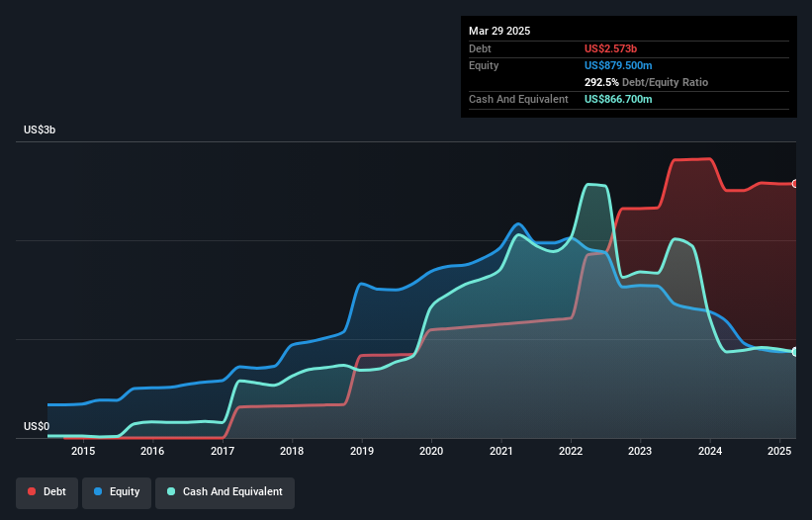This screenshot has height=520, width=812.
Task: Toggle the Equity series legend button
Action: point(117,492)
